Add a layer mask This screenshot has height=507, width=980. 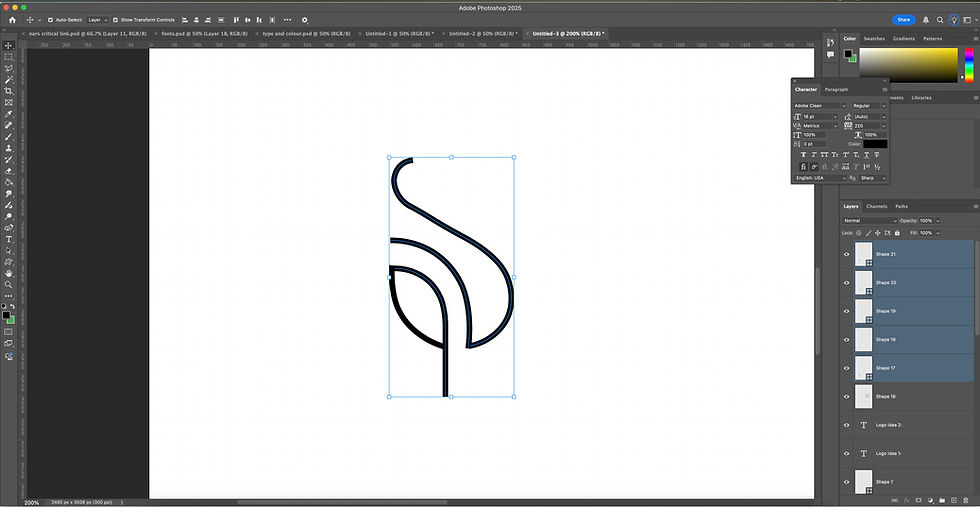pyautogui.click(x=918, y=500)
